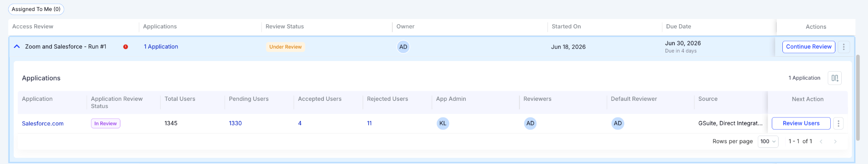
Task: Click the Source column header
Action: coord(708,99)
